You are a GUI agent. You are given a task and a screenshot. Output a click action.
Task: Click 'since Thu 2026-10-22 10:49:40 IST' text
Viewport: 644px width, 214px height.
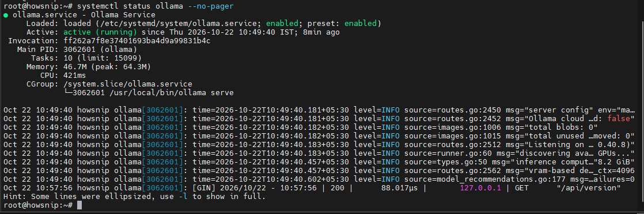tap(217, 32)
